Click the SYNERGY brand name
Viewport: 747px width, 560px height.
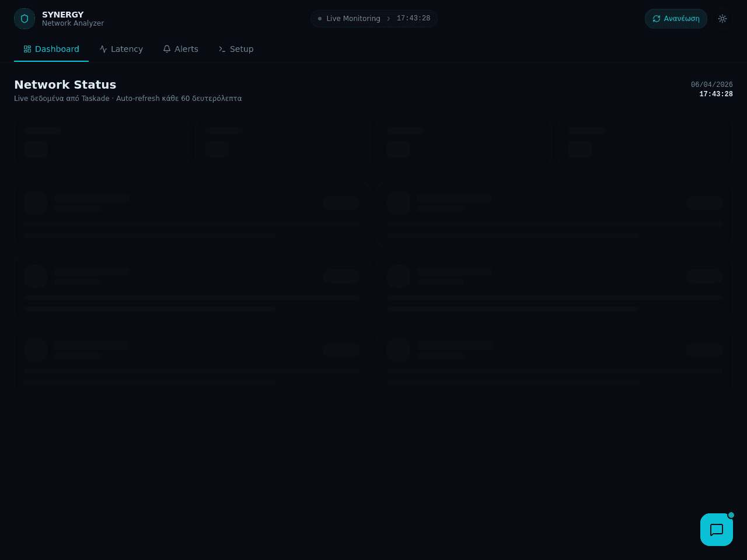coord(63,15)
